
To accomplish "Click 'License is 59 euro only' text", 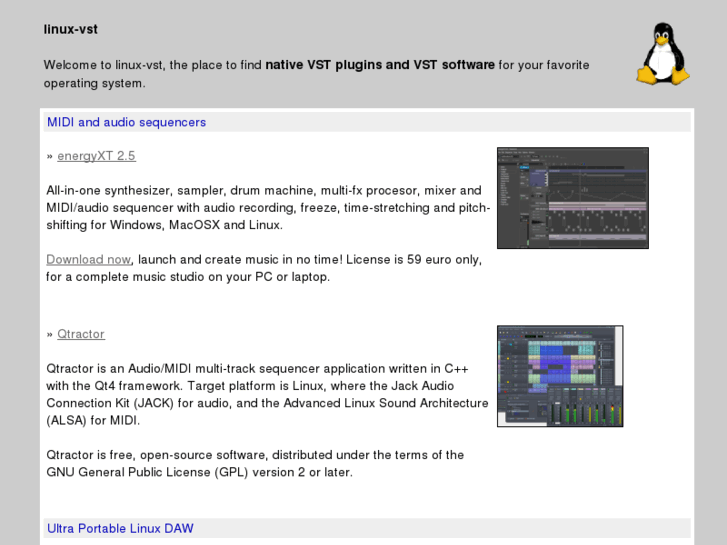I will coord(414,259).
